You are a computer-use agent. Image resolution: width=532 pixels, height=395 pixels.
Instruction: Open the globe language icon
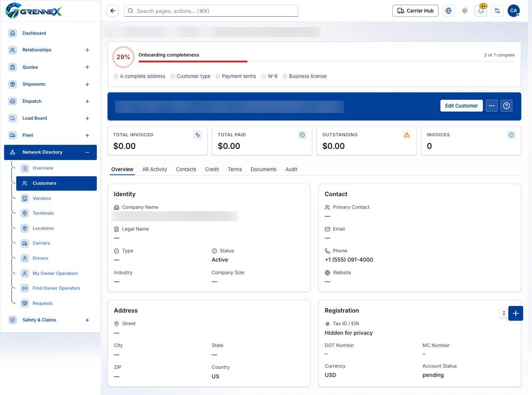[x=448, y=11]
